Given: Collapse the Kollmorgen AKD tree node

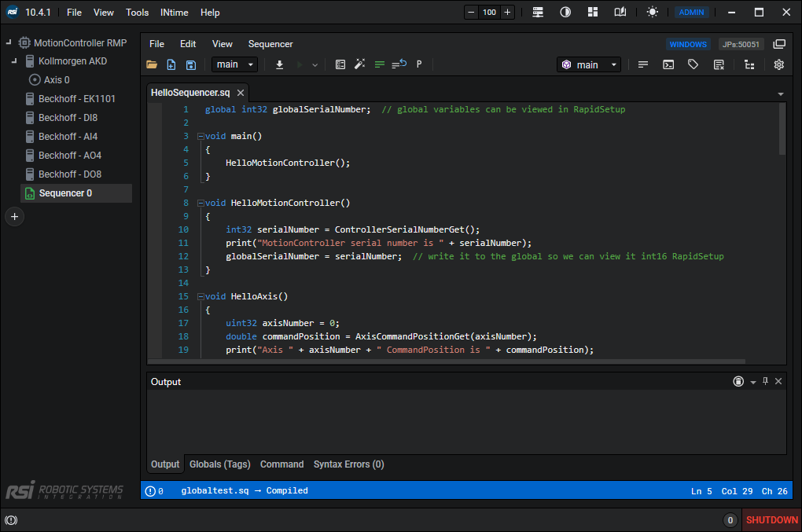Looking at the screenshot, I should (14, 61).
